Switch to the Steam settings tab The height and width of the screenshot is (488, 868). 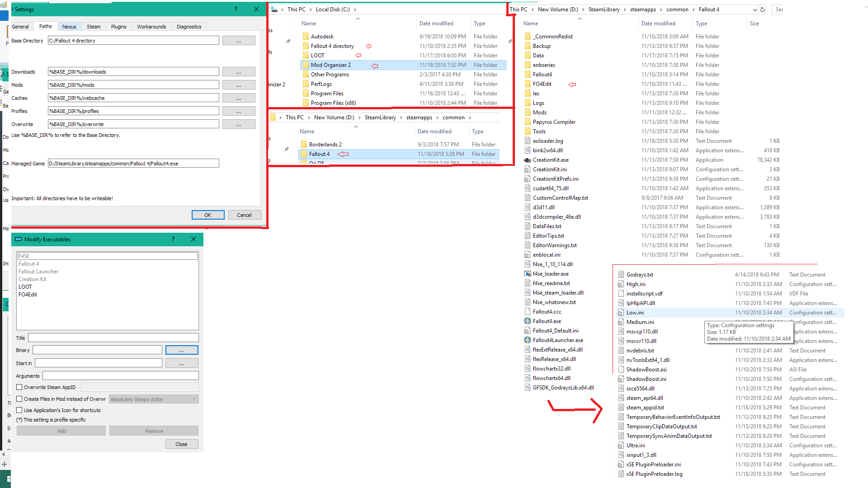point(94,27)
